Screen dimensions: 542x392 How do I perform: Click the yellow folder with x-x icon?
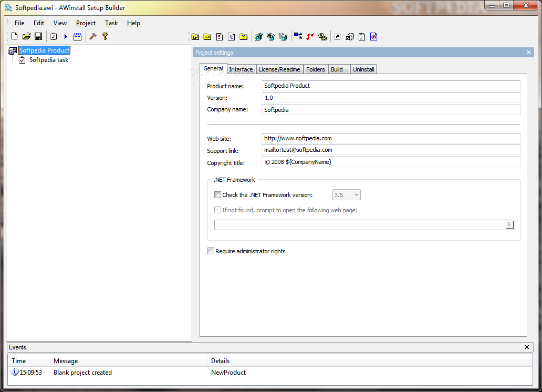207,37
